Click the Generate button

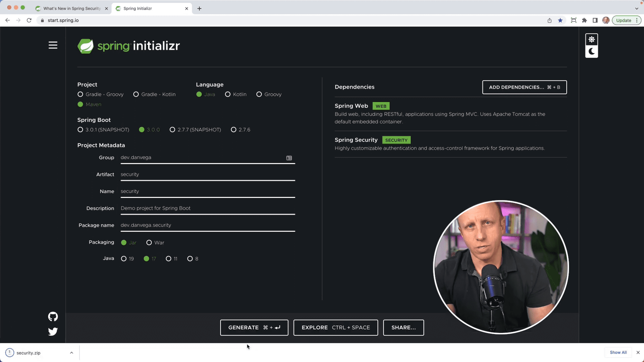[x=254, y=328]
